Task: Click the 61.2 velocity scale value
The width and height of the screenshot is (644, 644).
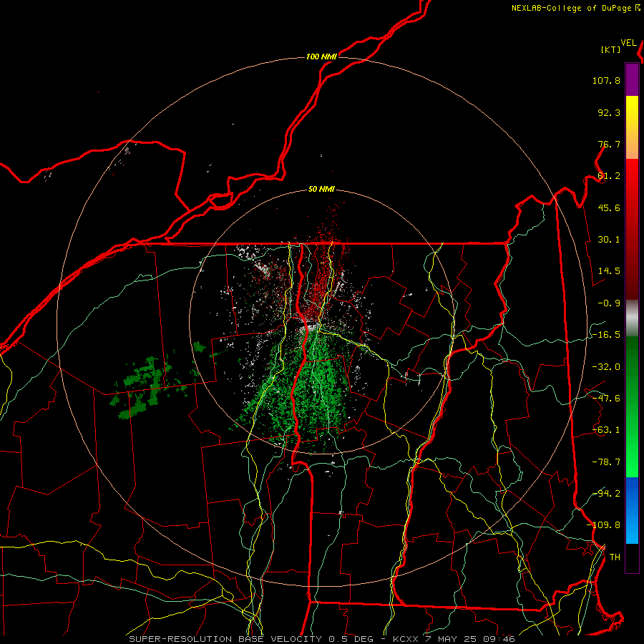Action: tap(609, 176)
